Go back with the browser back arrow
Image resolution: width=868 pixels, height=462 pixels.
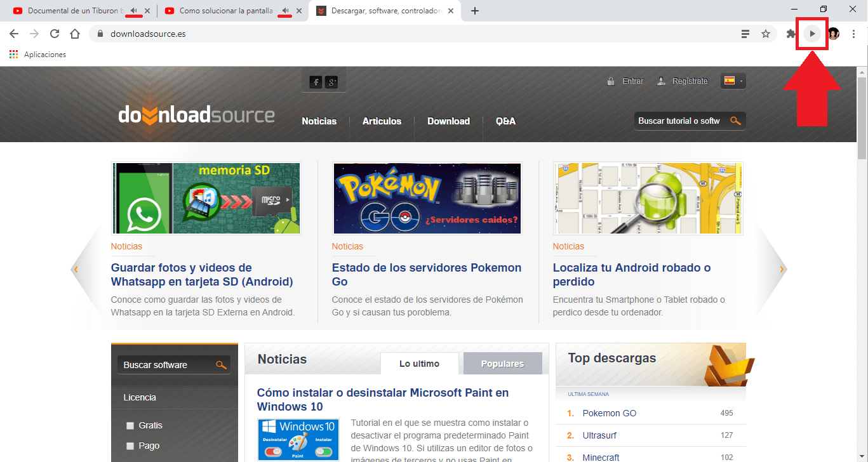[14, 34]
